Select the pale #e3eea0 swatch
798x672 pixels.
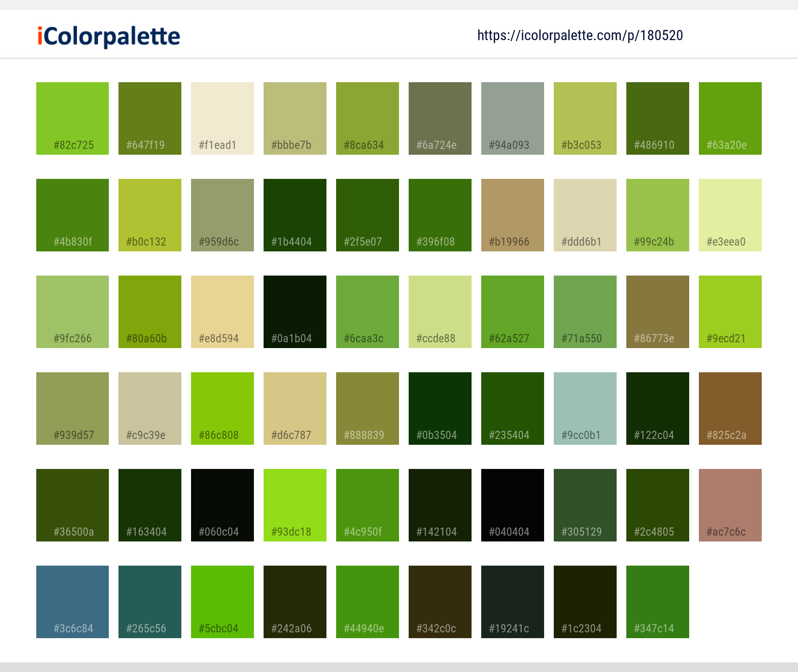pyautogui.click(x=730, y=215)
